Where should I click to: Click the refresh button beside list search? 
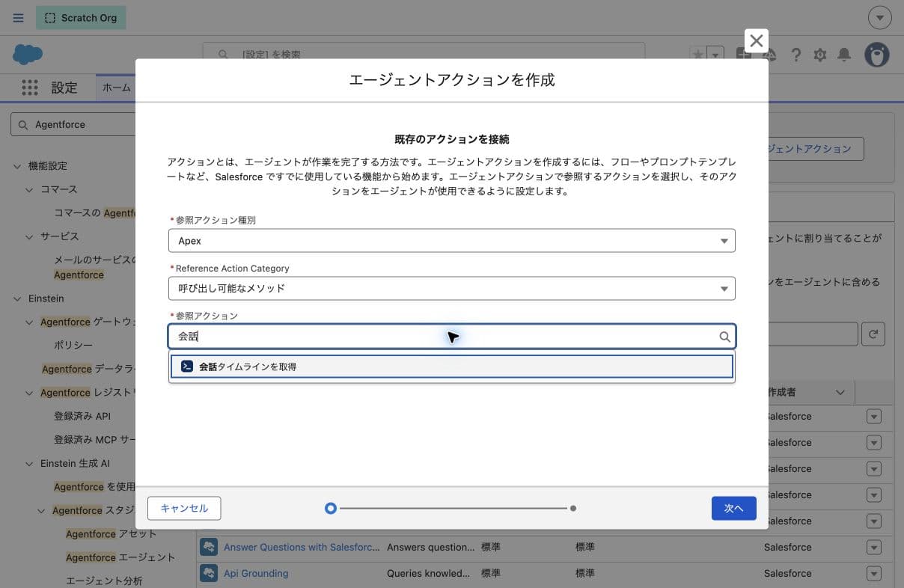(x=873, y=334)
